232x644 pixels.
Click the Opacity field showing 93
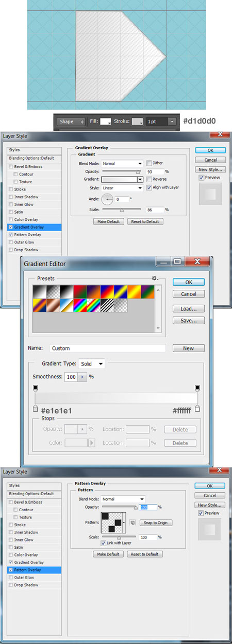pos(154,171)
